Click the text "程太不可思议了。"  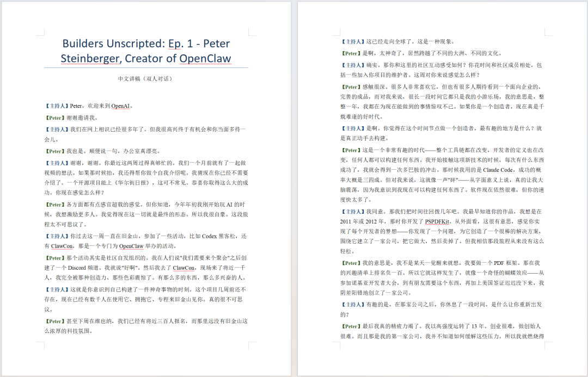[66, 225]
